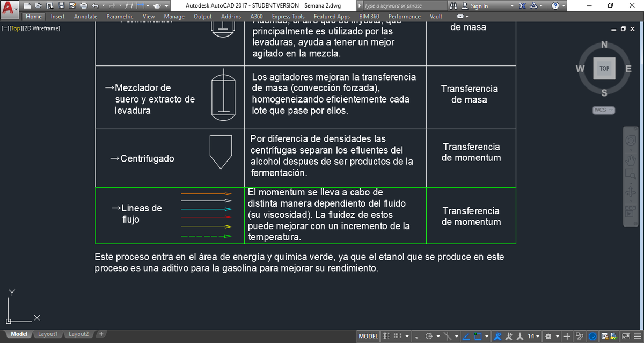
Task: Click Clean Screen icon in status bar
Action: 626,337
